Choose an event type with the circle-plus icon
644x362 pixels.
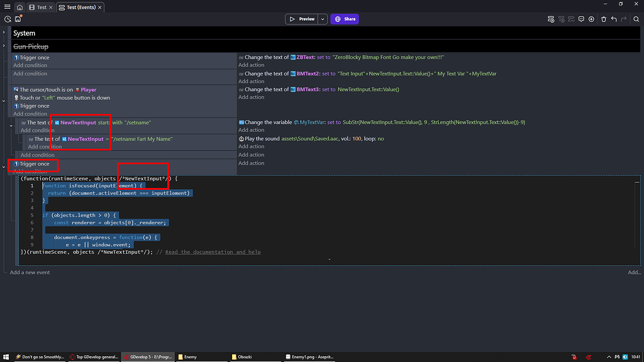coord(591,19)
